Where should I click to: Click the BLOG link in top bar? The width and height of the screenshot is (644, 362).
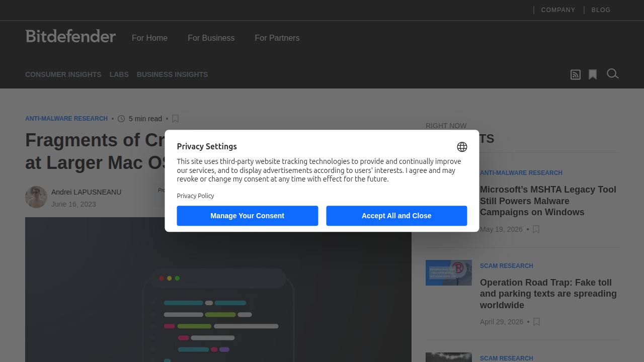[x=601, y=10]
